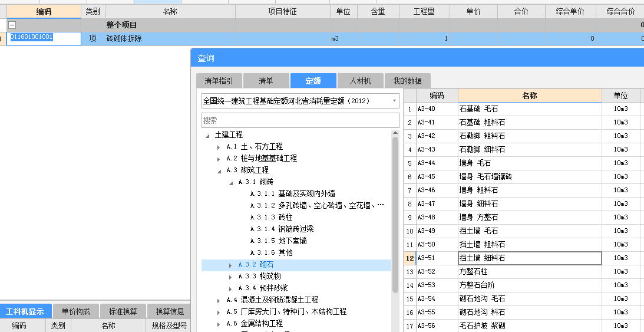The width and height of the screenshot is (644, 332).
Task: Select quota row A3-43 石勒脚 细料石
Action: (x=524, y=150)
